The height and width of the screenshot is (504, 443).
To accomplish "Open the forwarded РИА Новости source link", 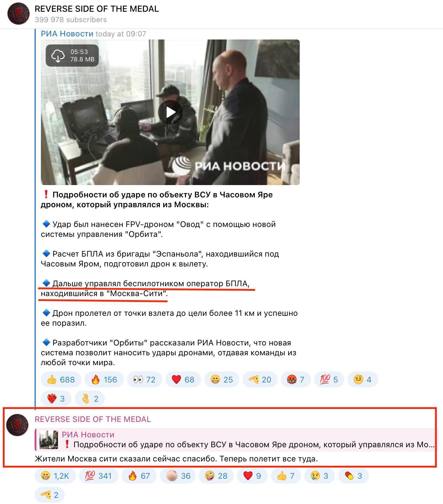I will 67,34.
